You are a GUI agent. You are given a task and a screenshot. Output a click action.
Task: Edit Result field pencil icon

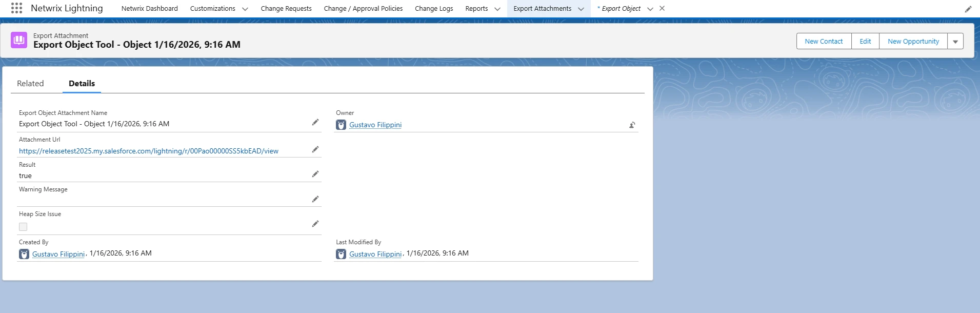coord(315,174)
